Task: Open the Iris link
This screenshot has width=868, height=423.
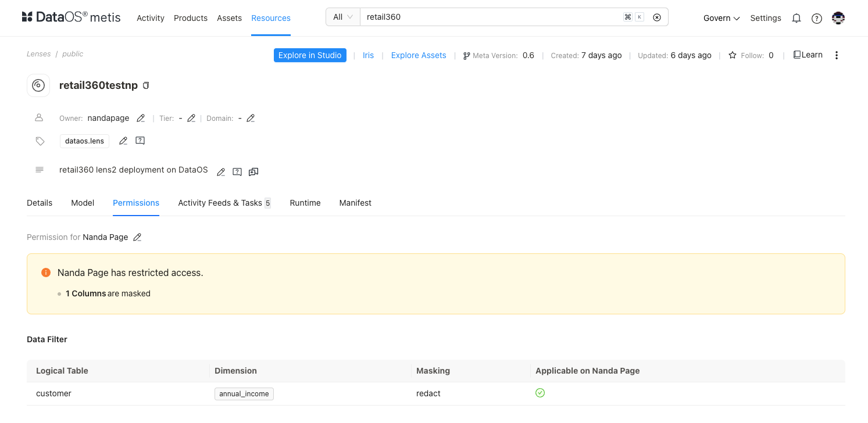Action: click(x=368, y=55)
